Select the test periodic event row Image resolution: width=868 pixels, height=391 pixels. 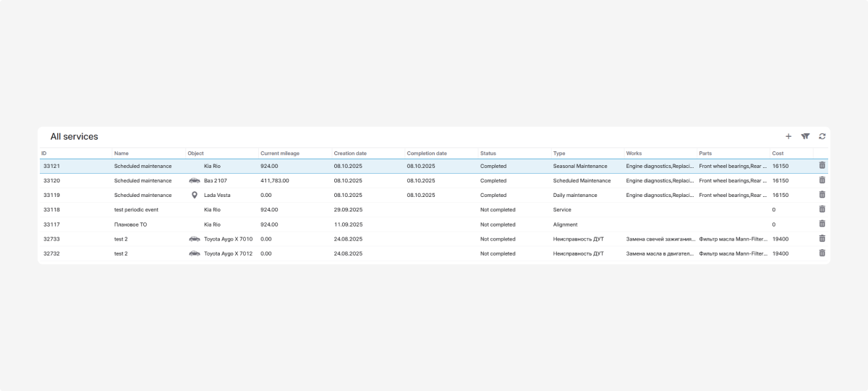tap(136, 210)
